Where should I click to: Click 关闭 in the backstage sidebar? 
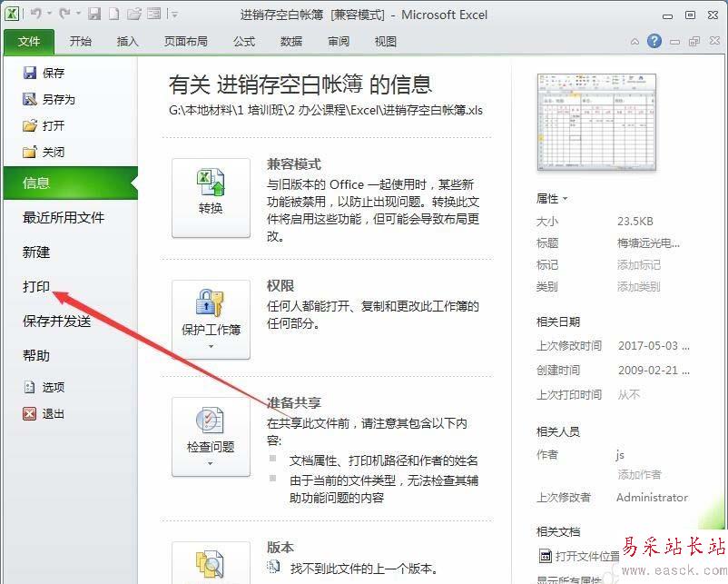click(44, 152)
